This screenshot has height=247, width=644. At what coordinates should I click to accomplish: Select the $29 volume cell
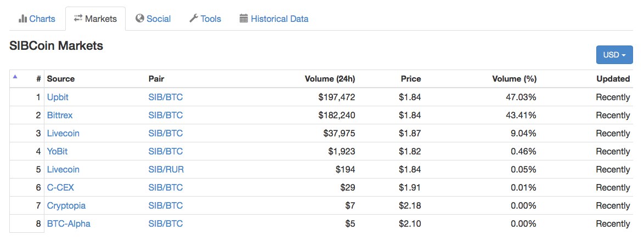(x=348, y=187)
